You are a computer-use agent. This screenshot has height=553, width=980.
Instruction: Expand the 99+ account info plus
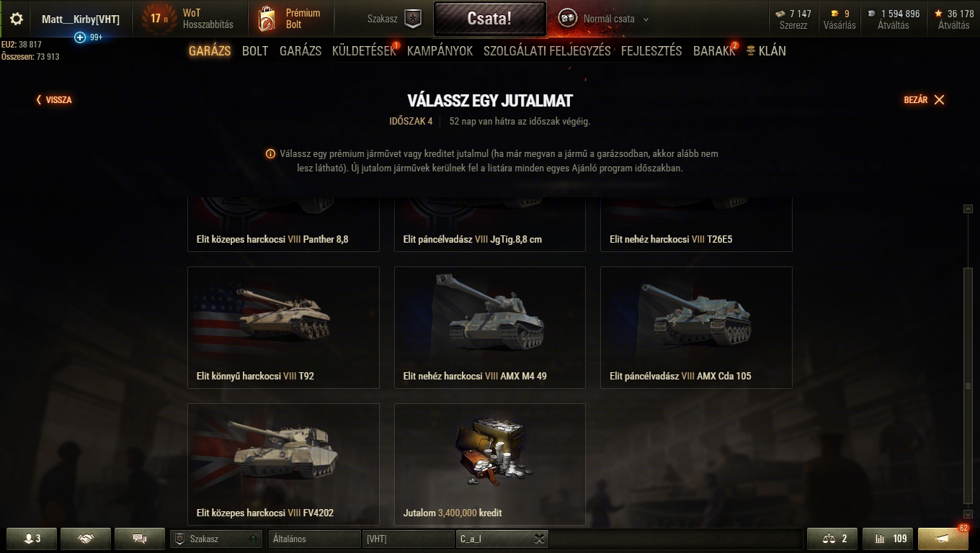(x=80, y=37)
